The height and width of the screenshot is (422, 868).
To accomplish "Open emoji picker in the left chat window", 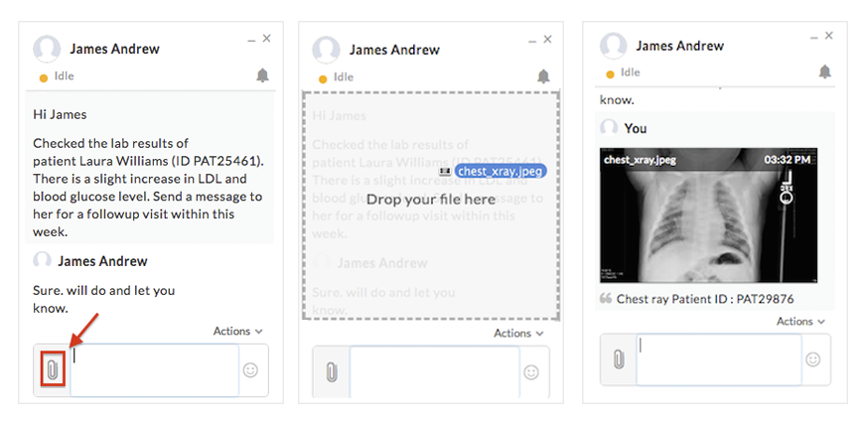I will (x=250, y=369).
